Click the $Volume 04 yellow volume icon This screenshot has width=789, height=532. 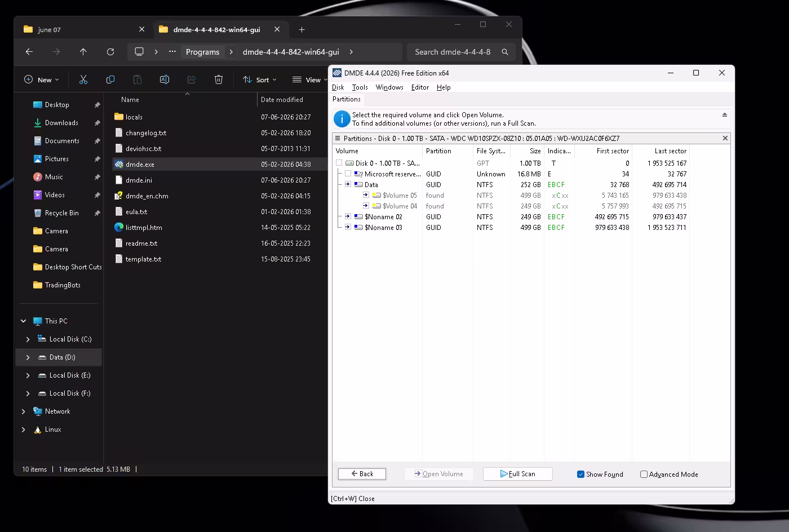(376, 206)
